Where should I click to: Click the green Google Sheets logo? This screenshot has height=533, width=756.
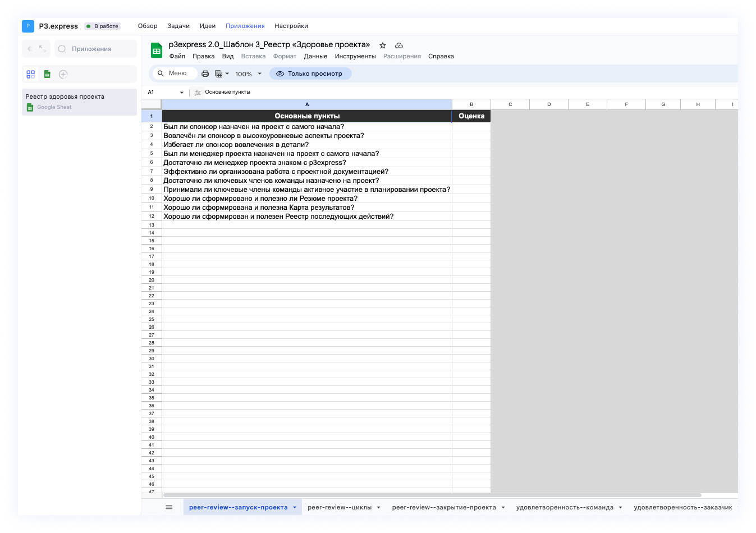(x=157, y=50)
